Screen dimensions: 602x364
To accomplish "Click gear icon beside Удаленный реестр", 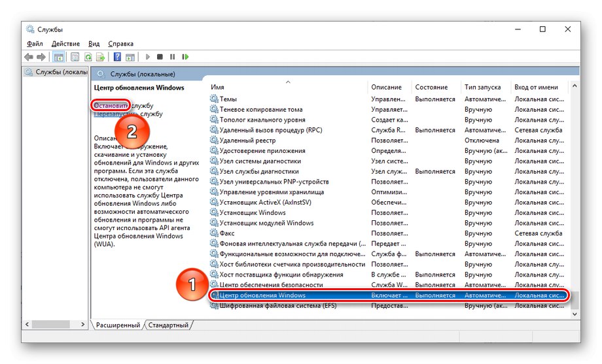I will pyautogui.click(x=214, y=141).
